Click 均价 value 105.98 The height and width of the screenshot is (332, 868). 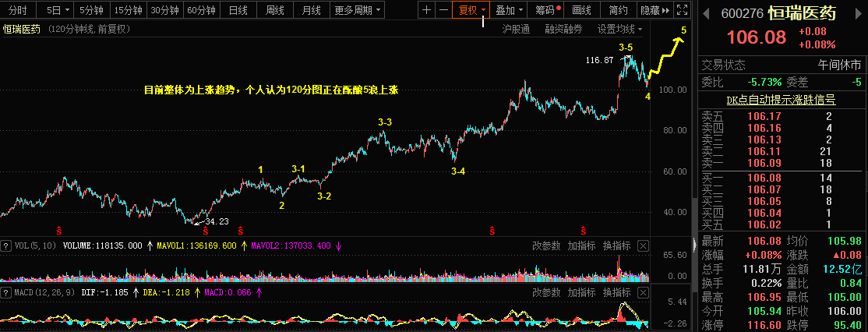pyautogui.click(x=845, y=242)
